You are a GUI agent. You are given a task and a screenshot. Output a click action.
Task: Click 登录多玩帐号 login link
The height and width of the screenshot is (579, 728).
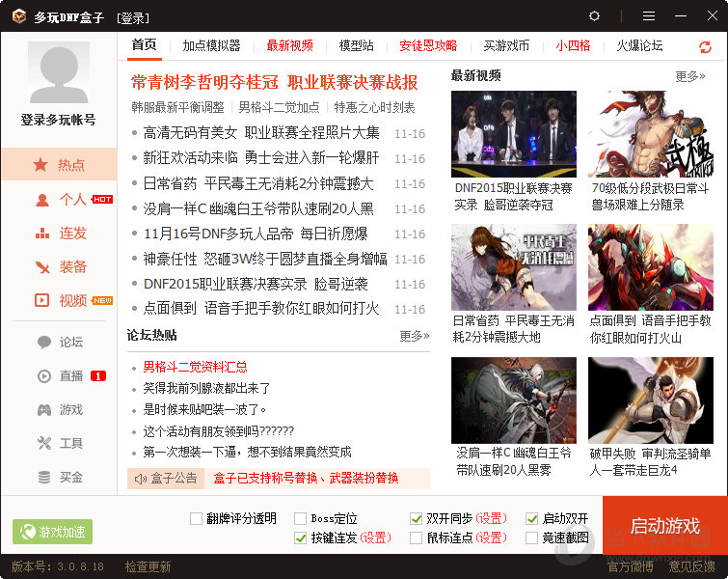point(59,120)
